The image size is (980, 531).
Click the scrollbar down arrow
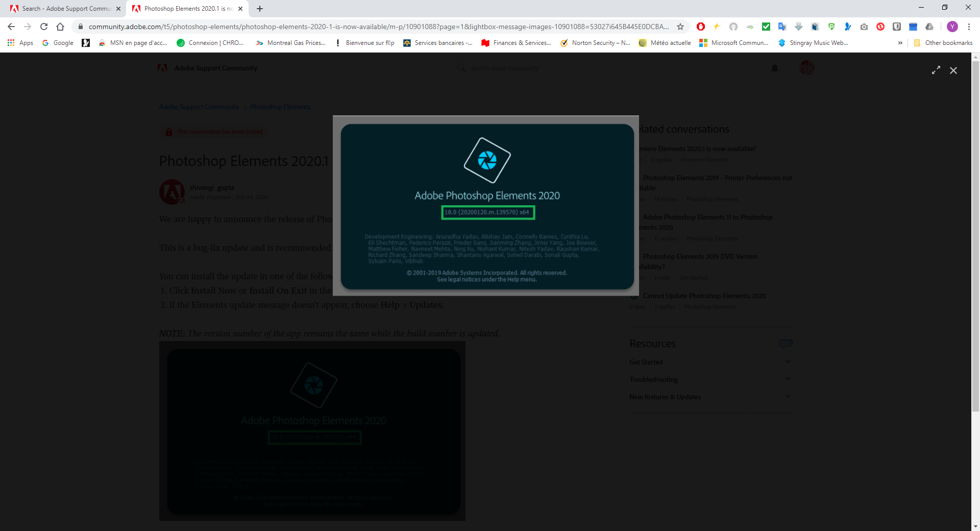click(x=975, y=526)
